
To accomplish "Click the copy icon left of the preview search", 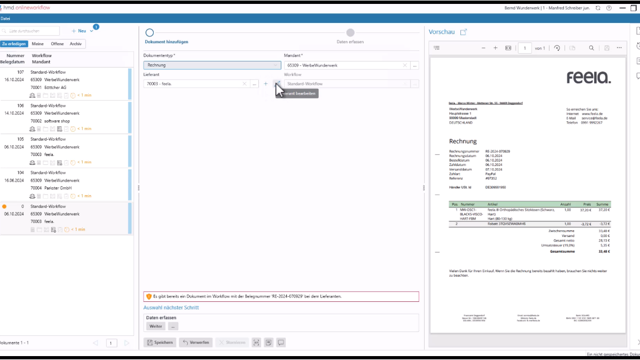I will [x=572, y=48].
